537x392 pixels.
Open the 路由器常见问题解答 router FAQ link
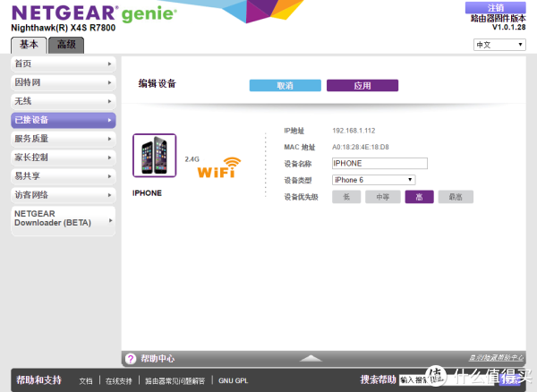point(175,381)
